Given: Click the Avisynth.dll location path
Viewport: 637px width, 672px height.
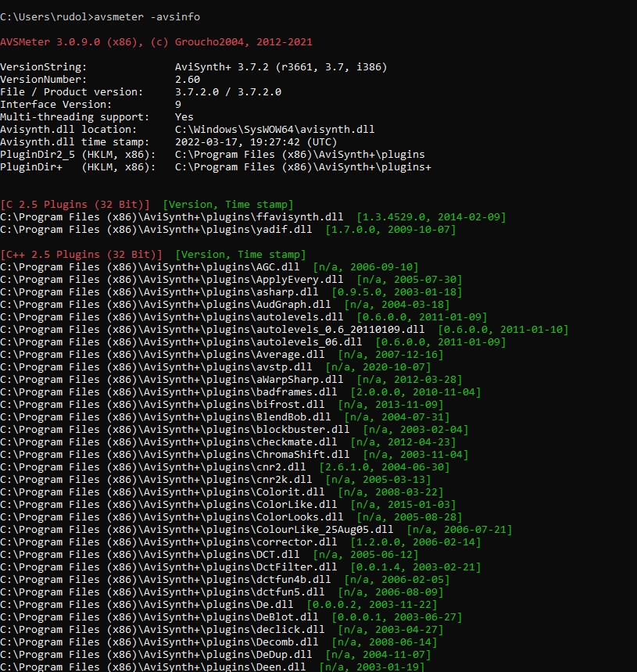Looking at the screenshot, I should (x=274, y=130).
